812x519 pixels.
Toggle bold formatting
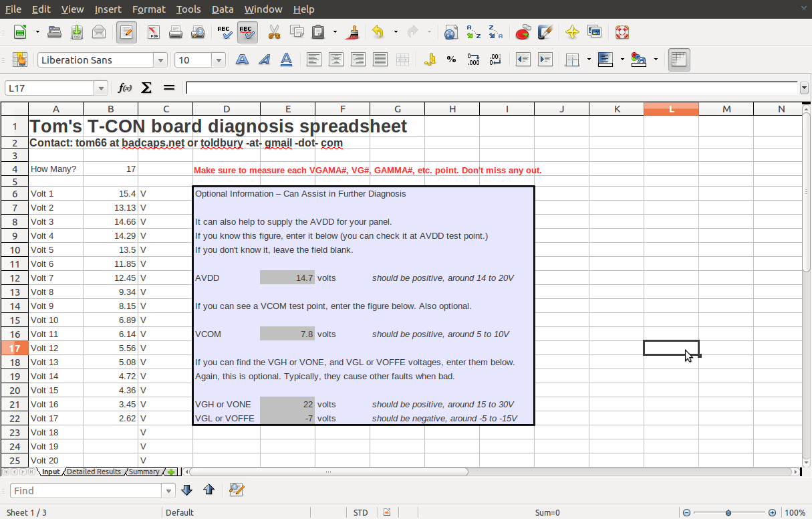[x=242, y=60]
